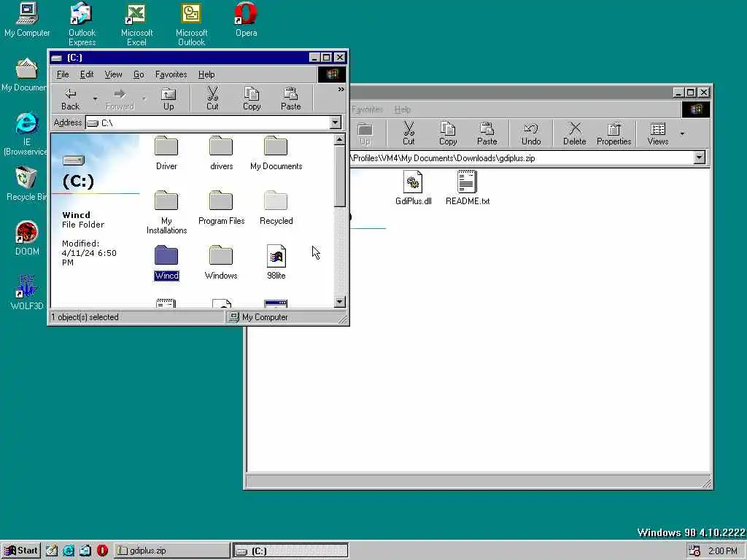This screenshot has height=560, width=747.
Task: Click the (C:) taskbar button
Action: [290, 551]
